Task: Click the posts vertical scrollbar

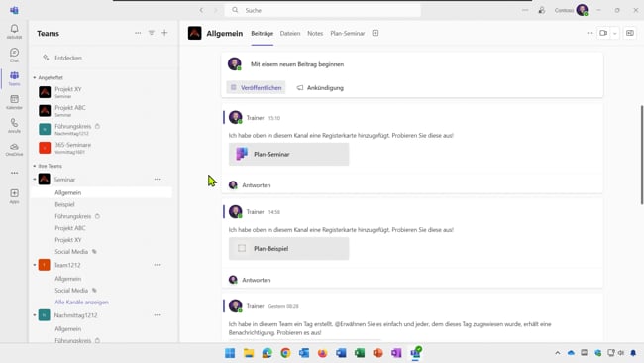Action: [642, 155]
